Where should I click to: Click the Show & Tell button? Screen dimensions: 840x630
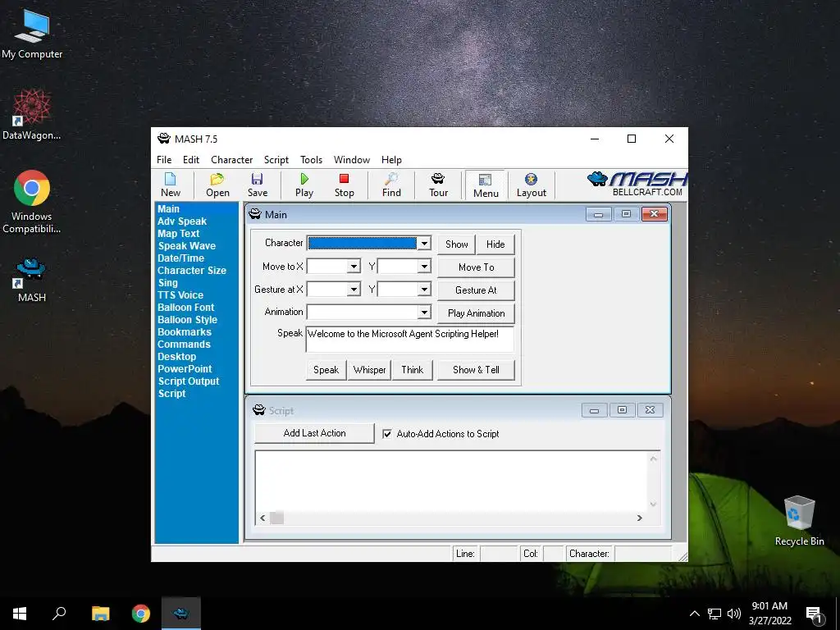tap(476, 370)
